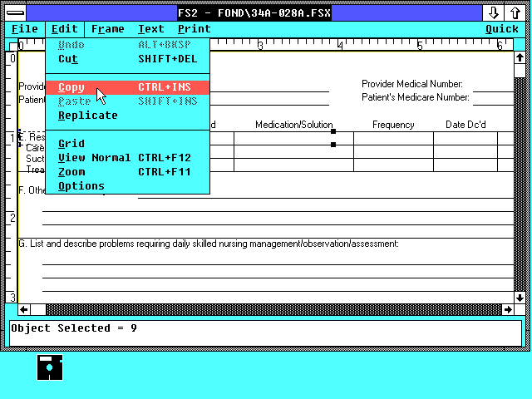Image resolution: width=532 pixels, height=399 pixels.
Task: Click the horizontal scrollbar left arrow
Action: [x=24, y=309]
